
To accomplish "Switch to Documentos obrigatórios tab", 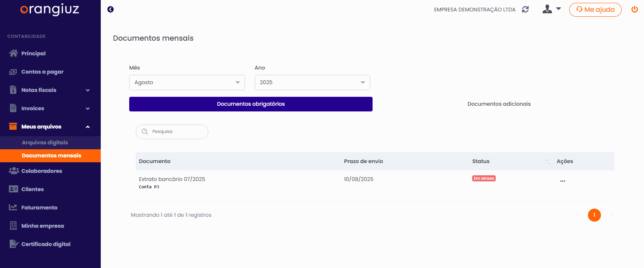I will (251, 104).
